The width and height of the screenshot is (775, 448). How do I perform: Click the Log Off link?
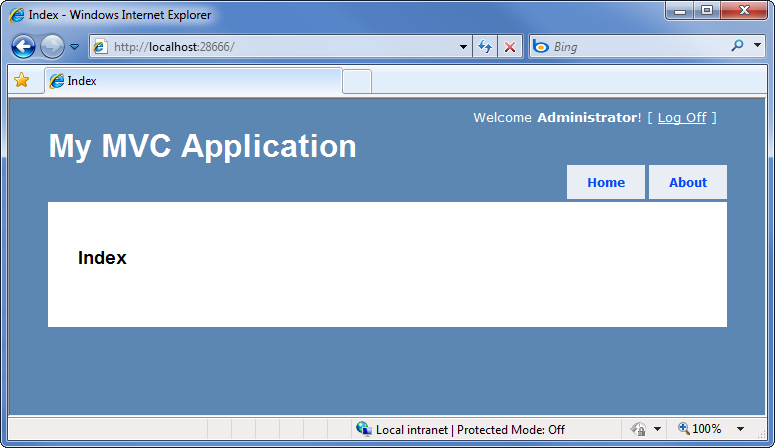click(x=682, y=118)
